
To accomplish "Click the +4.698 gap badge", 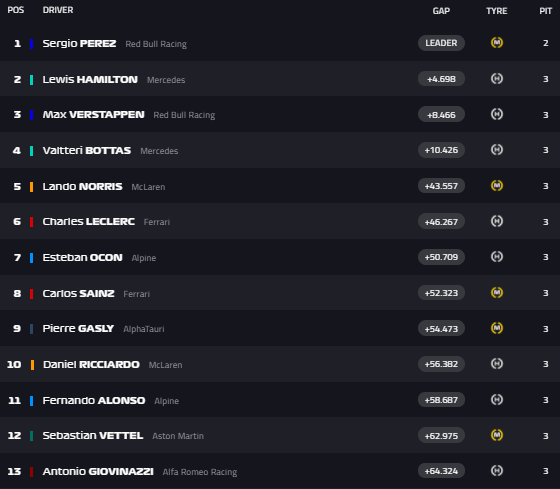I will tap(441, 79).
